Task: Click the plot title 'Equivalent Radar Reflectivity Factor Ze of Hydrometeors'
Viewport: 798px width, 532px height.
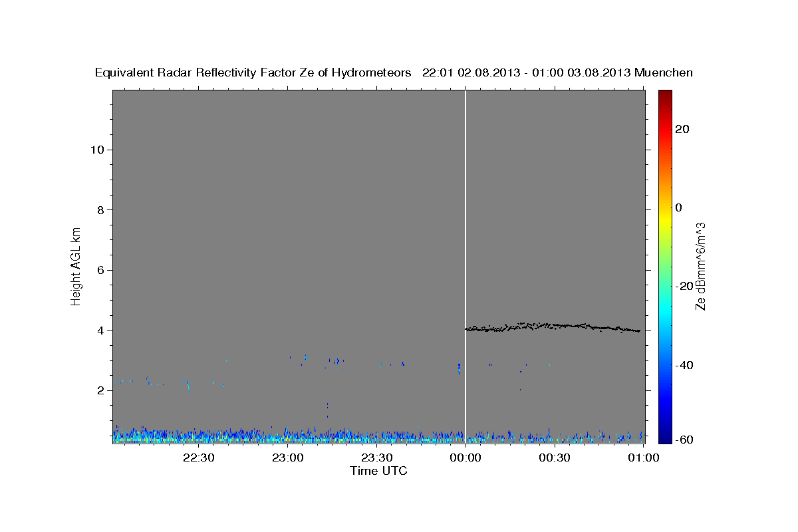Action: pyautogui.click(x=253, y=72)
